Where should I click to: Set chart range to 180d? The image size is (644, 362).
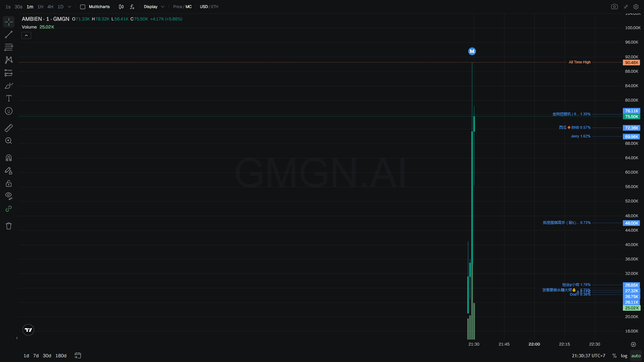(x=61, y=356)
